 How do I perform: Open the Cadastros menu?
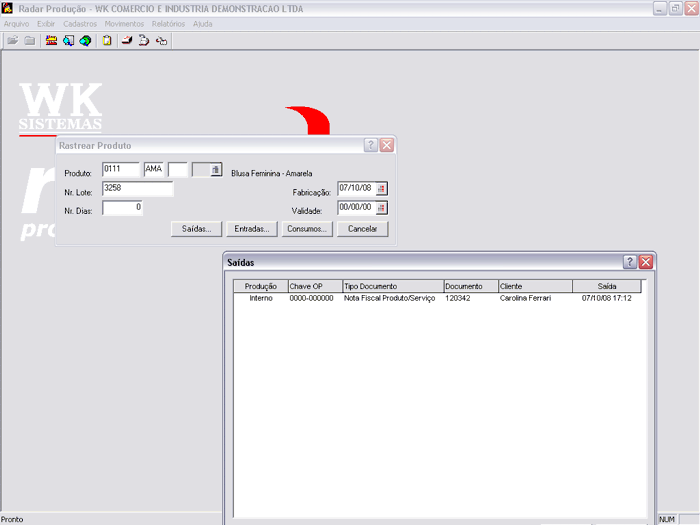(80, 23)
